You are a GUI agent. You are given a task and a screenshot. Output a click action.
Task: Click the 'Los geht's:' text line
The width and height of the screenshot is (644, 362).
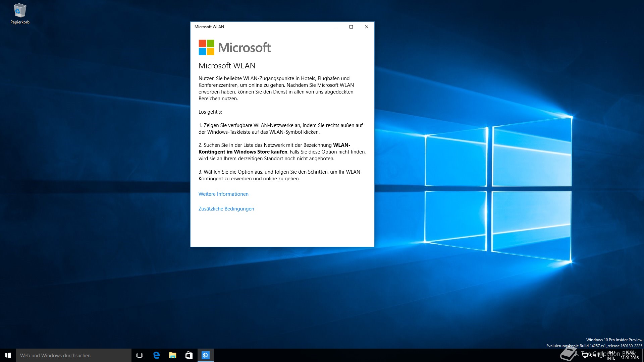tap(210, 112)
